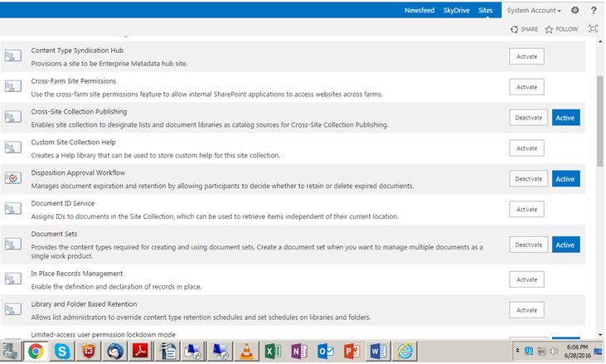Click the vertical scrollbar thumb
This screenshot has width=606, height=364.
pyautogui.click(x=600, y=121)
